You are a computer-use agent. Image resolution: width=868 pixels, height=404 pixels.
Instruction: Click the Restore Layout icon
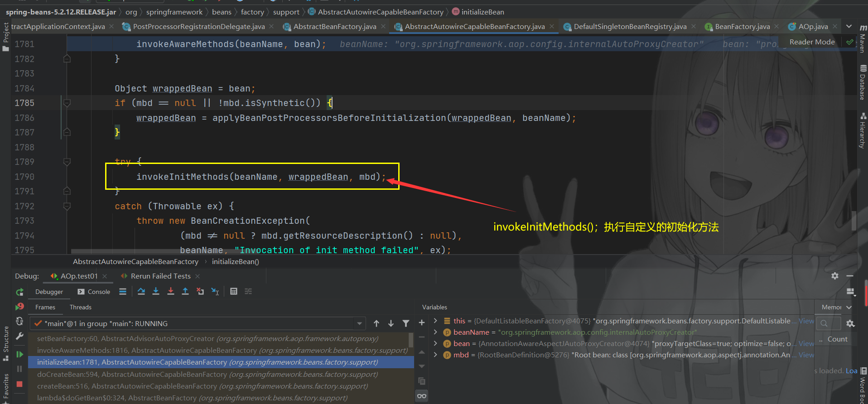[x=850, y=292]
